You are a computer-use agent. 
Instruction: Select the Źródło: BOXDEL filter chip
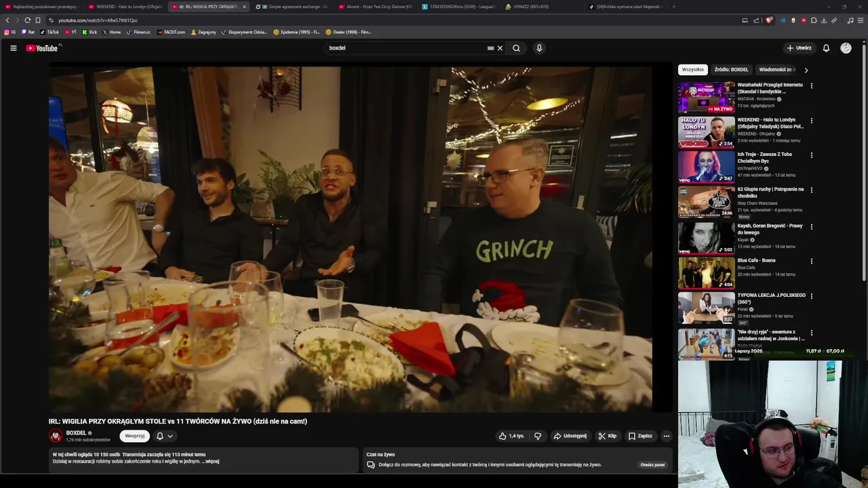(x=731, y=69)
